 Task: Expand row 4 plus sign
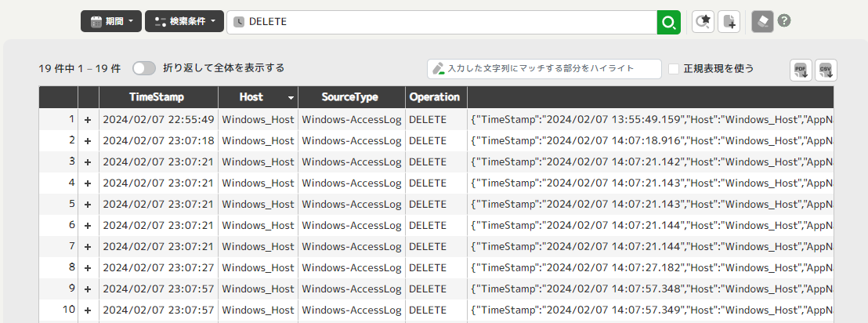click(88, 183)
